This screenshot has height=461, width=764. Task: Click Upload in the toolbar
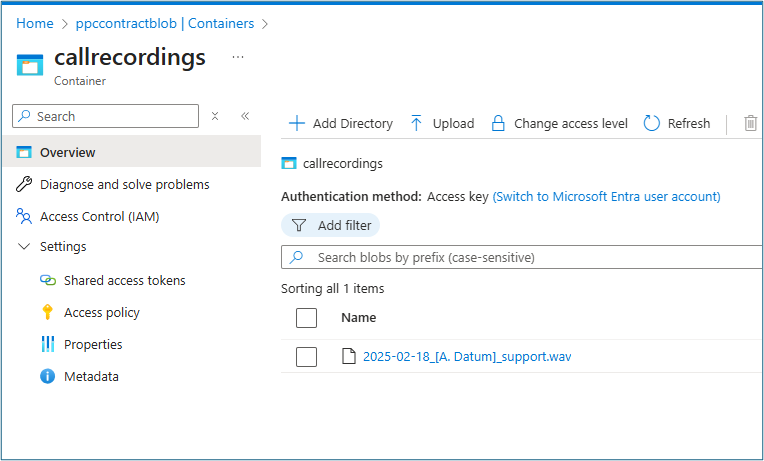442,123
